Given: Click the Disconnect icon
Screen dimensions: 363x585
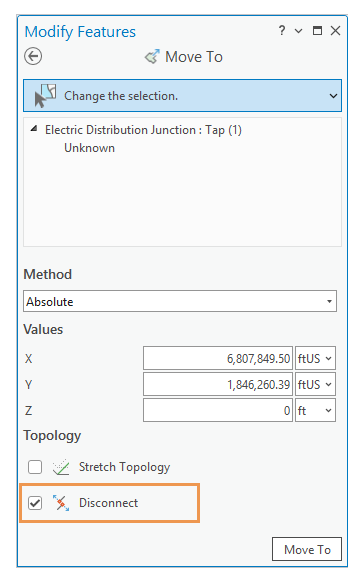Looking at the screenshot, I should point(61,503).
